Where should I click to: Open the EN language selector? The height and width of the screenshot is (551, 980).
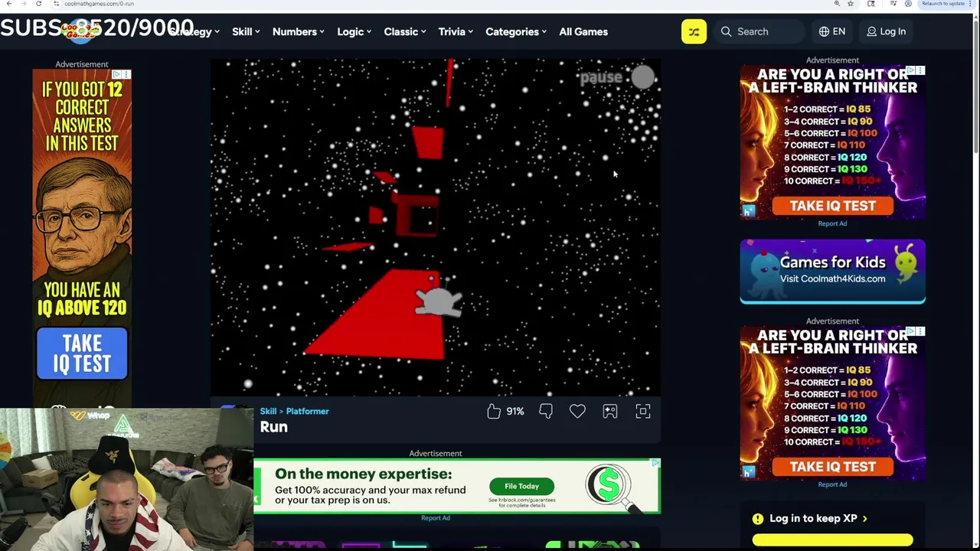click(832, 31)
